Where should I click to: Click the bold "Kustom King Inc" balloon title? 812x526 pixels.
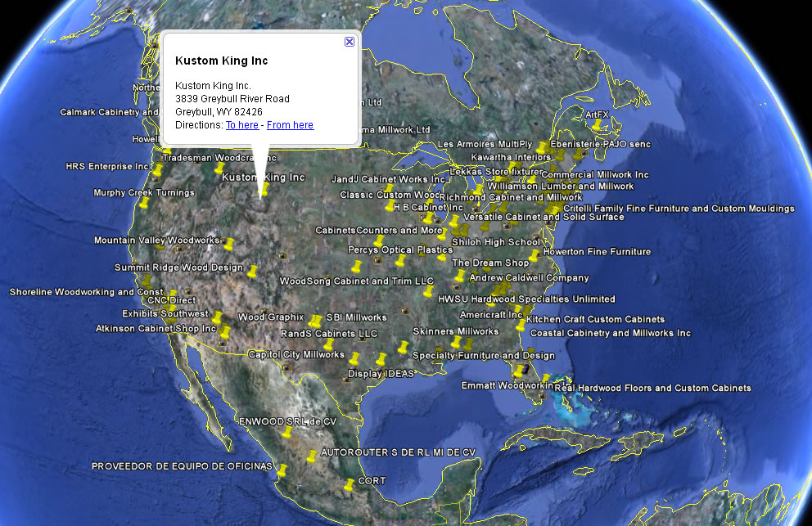222,61
